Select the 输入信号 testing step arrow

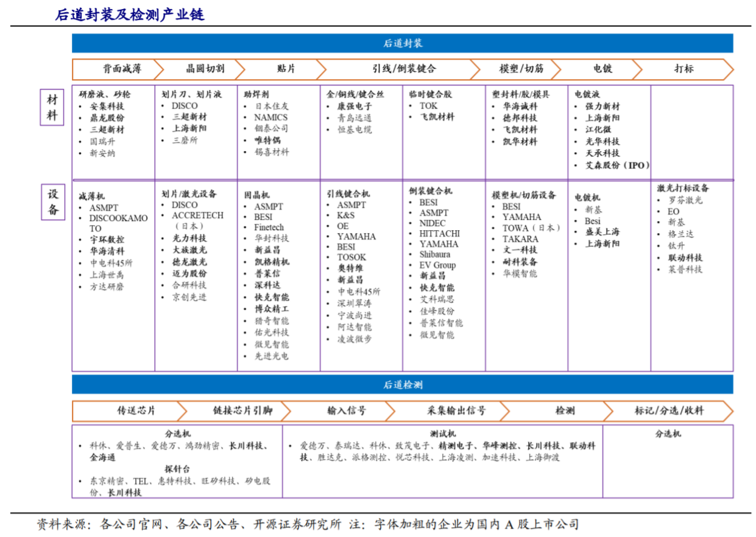(347, 411)
